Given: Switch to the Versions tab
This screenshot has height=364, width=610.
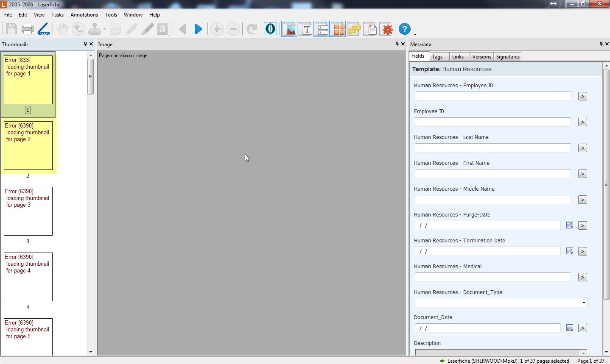Looking at the screenshot, I should pyautogui.click(x=481, y=57).
